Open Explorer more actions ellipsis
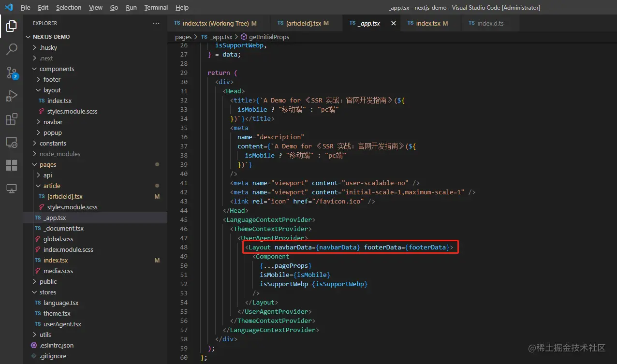 point(156,23)
